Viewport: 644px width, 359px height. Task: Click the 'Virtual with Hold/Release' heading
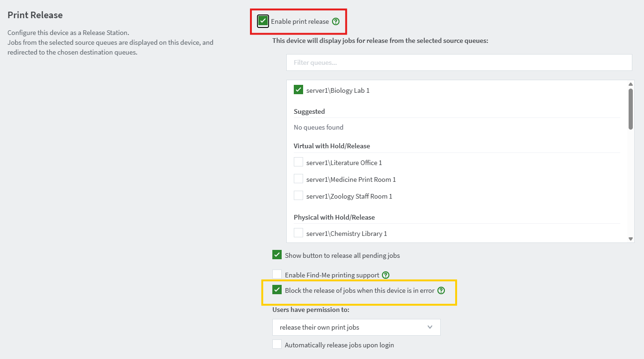coord(332,146)
